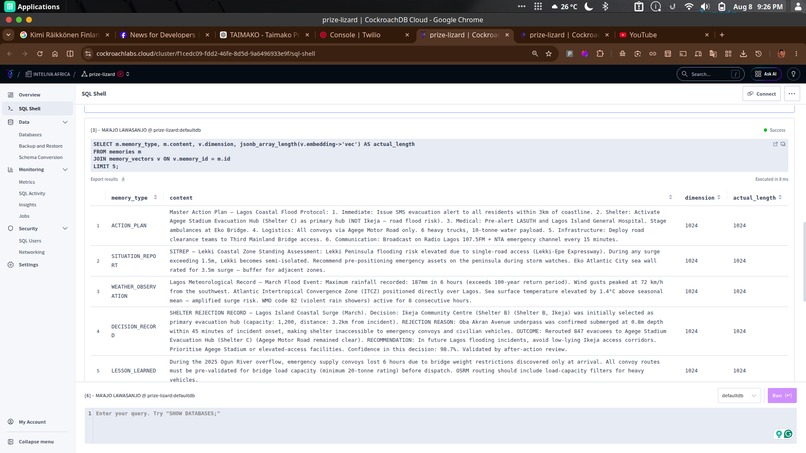Open Databases in the sidebar

pyautogui.click(x=30, y=135)
